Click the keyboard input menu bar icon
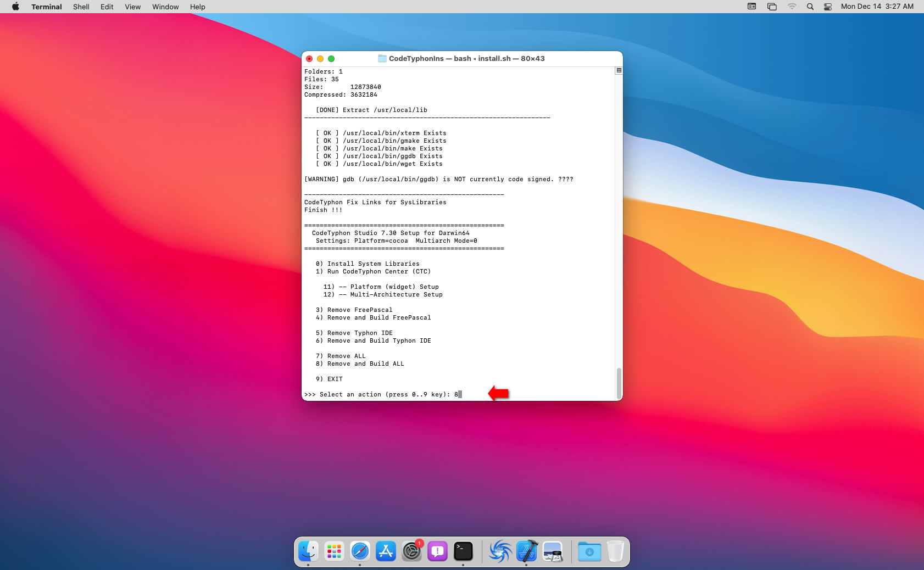The height and width of the screenshot is (570, 924). 752,7
